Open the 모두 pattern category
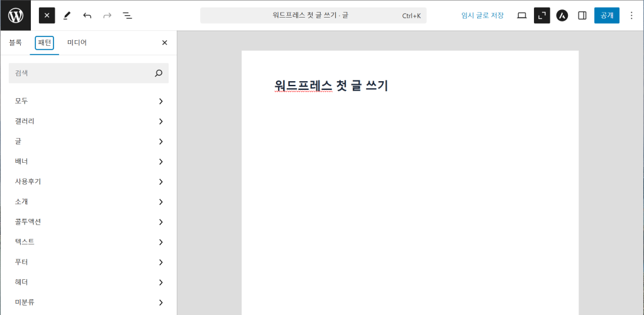Image resolution: width=644 pixels, height=315 pixels. [x=89, y=101]
